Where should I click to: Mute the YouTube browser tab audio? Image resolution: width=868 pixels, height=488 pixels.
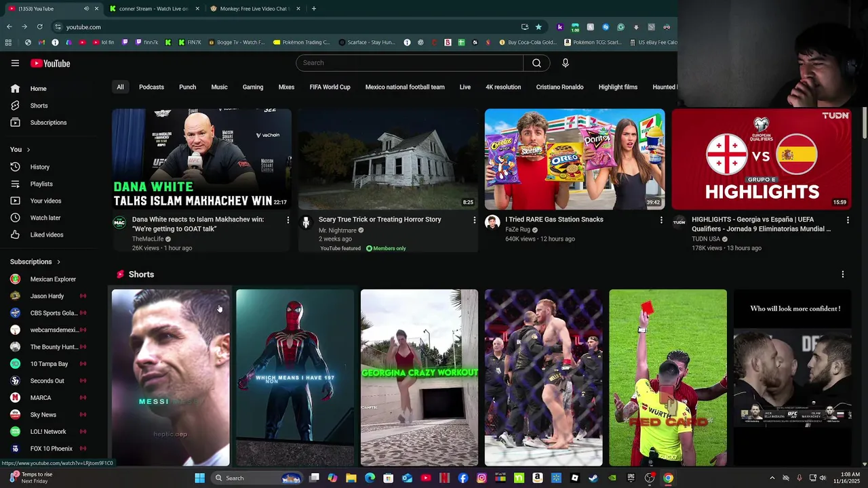pos(86,9)
